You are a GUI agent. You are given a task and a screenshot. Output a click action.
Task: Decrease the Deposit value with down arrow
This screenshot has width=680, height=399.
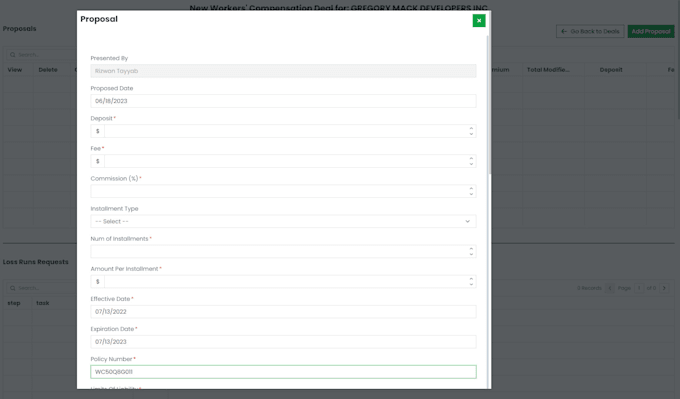471,134
